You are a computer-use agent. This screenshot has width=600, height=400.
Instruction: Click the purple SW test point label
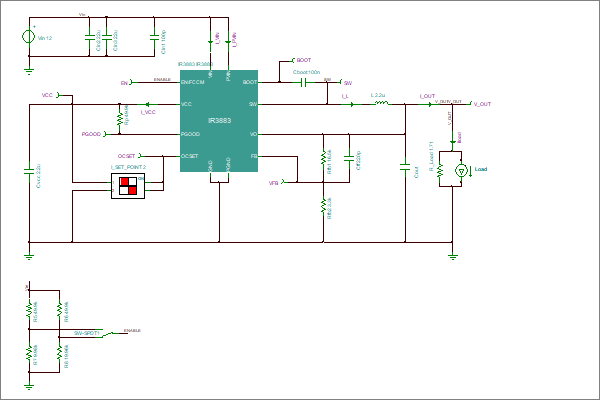[348, 83]
